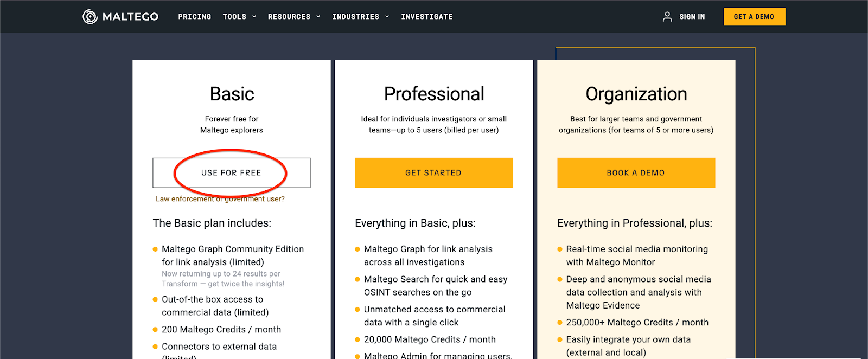868x359 pixels.
Task: Click the Organization plan heading
Action: 636,94
